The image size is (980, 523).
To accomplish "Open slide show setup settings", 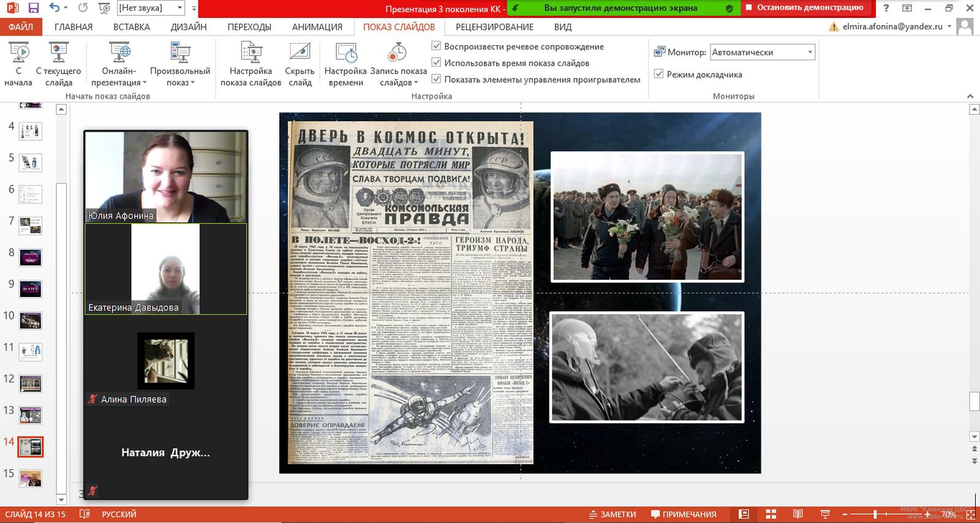I will point(251,64).
